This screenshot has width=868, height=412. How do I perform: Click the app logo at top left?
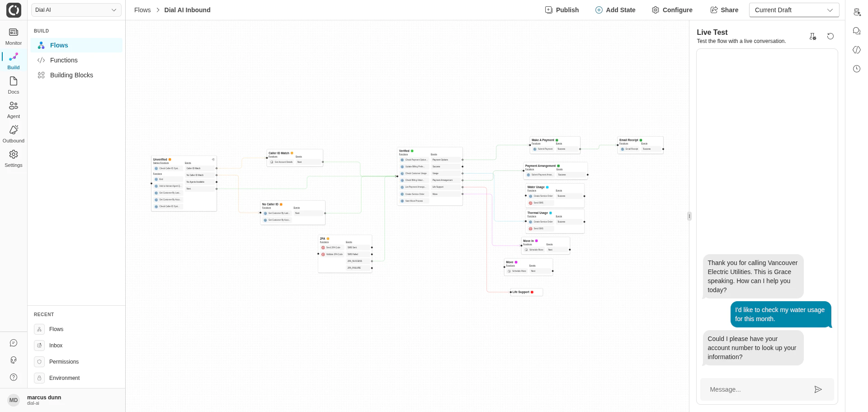tap(14, 10)
